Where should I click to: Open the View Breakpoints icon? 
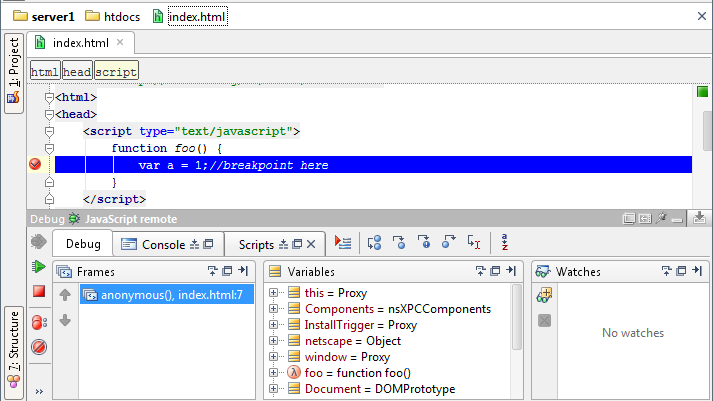point(39,322)
